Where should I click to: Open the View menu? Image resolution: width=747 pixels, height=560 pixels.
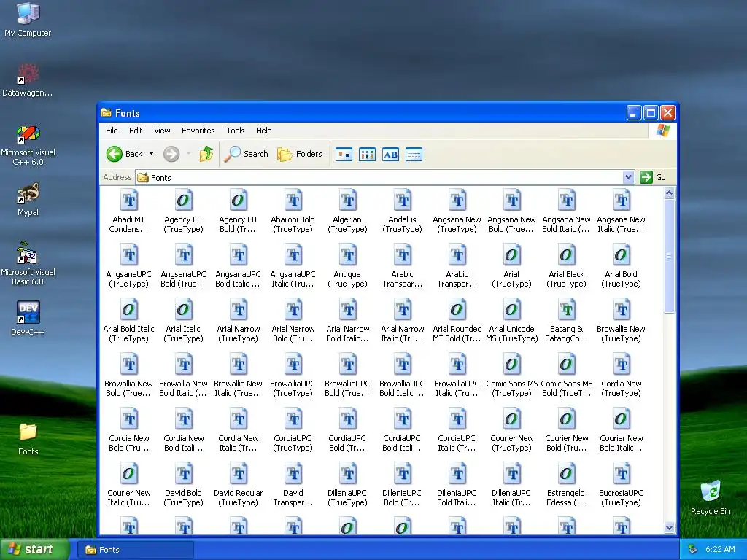click(162, 131)
